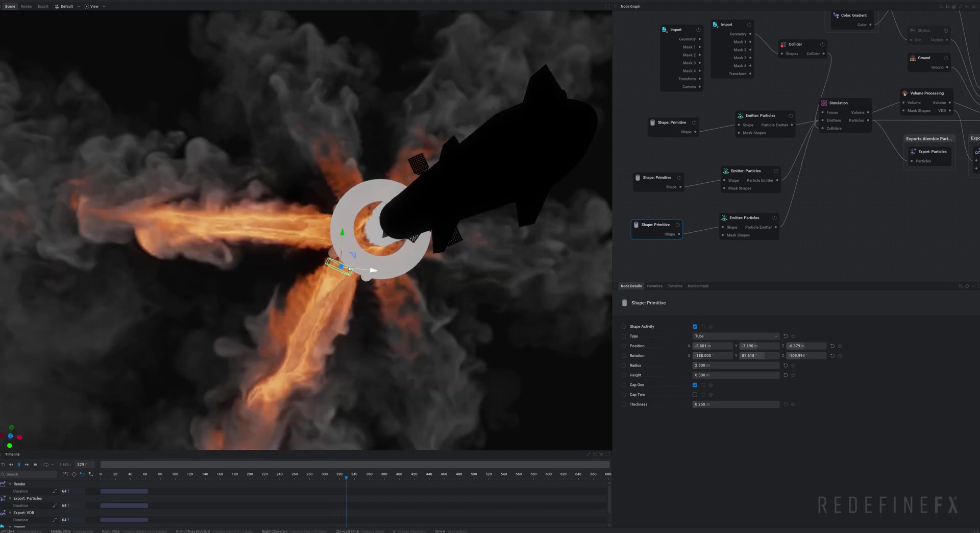Toggle power on the selected Shape: Primitive node

678,225
